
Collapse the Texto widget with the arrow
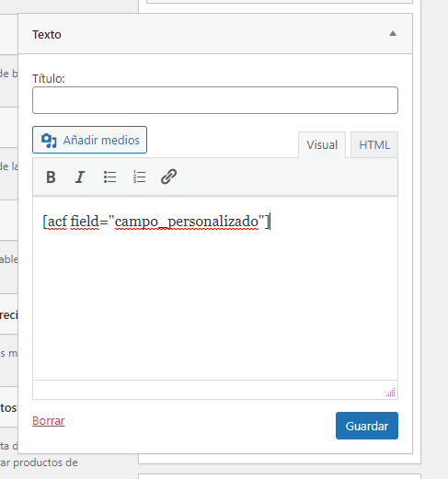pyautogui.click(x=393, y=34)
